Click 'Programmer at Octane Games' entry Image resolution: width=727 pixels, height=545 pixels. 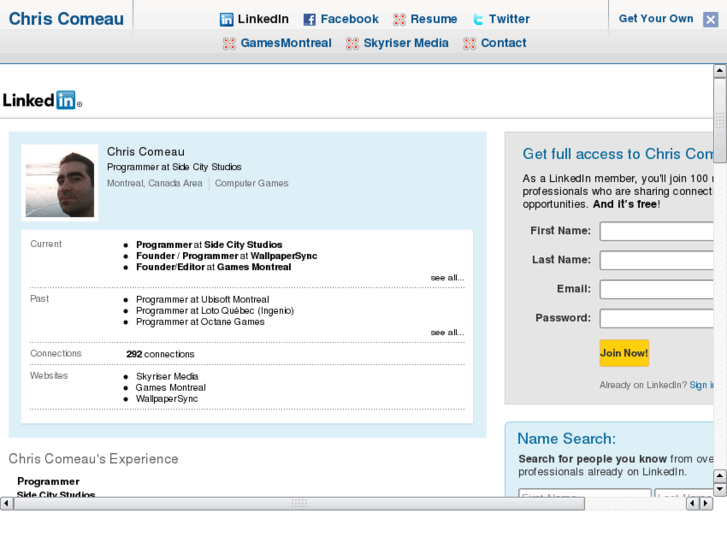pos(200,321)
